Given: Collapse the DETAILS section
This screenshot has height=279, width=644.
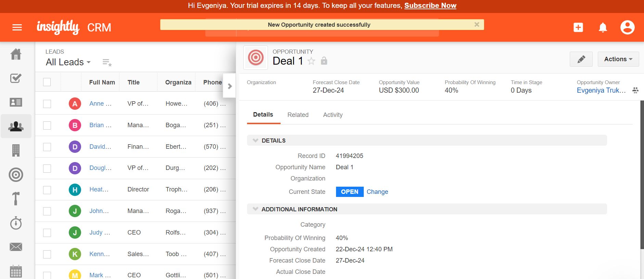Looking at the screenshot, I should click(255, 141).
